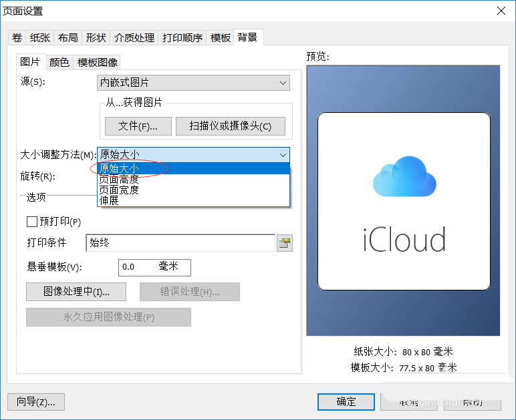Click the 帮助 button
The image size is (516, 420).
pyautogui.click(x=473, y=402)
